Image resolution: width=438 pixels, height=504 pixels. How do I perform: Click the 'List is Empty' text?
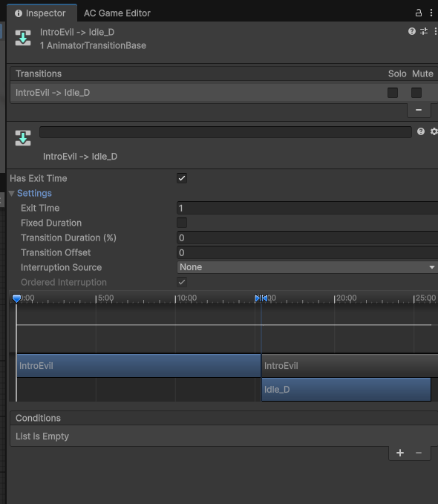pyautogui.click(x=42, y=436)
